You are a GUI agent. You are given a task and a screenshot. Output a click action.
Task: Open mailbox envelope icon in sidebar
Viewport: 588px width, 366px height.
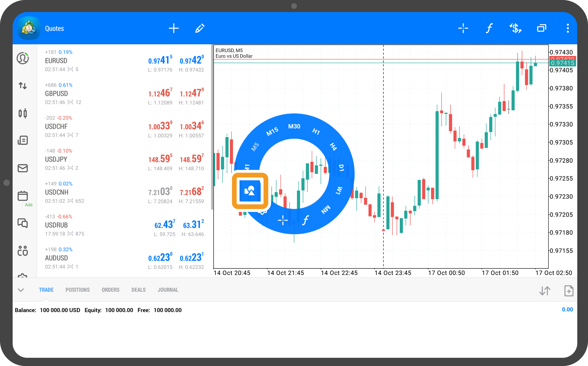tap(23, 168)
